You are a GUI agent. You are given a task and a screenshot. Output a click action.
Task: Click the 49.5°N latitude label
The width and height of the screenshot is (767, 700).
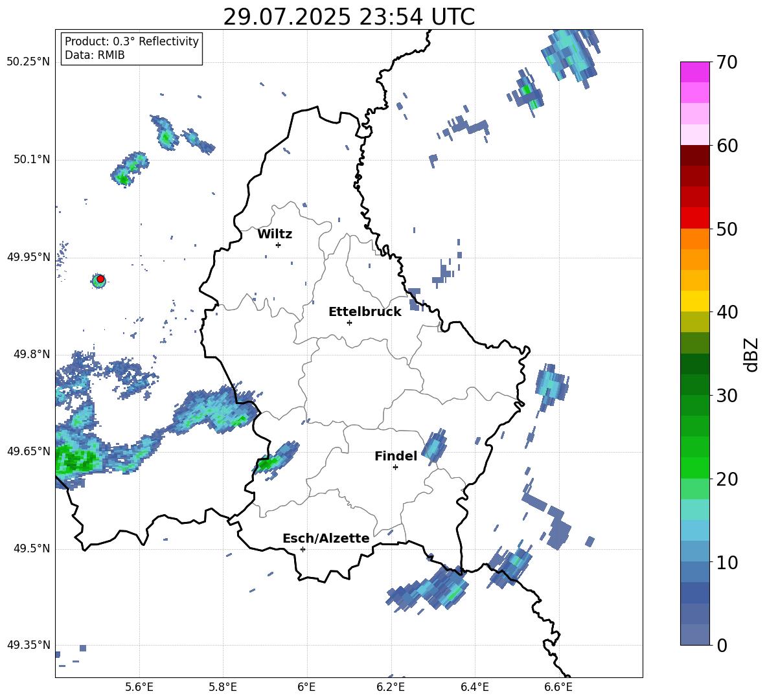[32, 548]
